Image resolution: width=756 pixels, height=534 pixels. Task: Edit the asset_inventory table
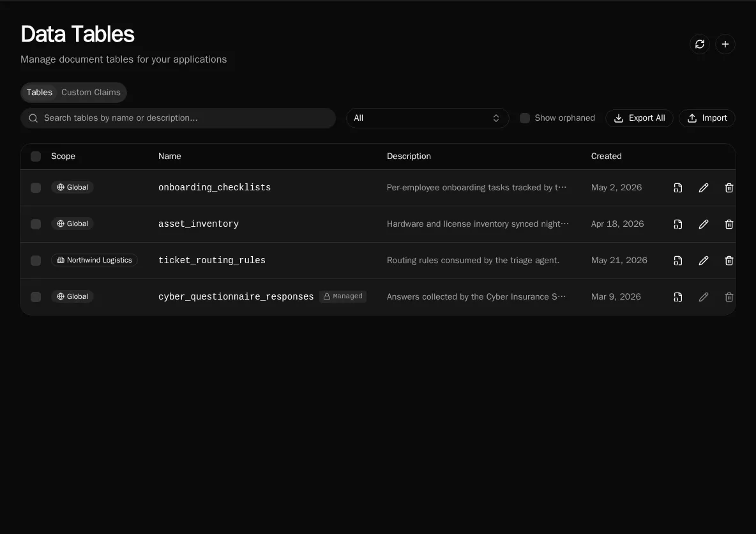tap(704, 224)
